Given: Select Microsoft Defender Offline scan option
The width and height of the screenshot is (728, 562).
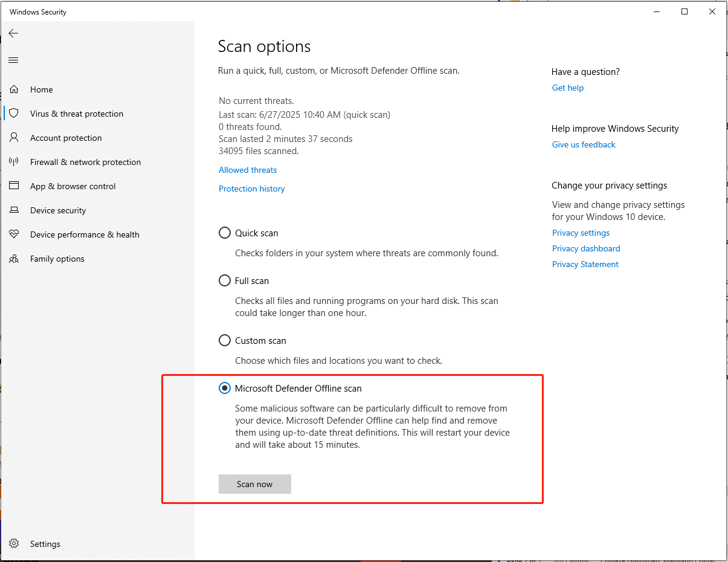Looking at the screenshot, I should click(x=225, y=389).
